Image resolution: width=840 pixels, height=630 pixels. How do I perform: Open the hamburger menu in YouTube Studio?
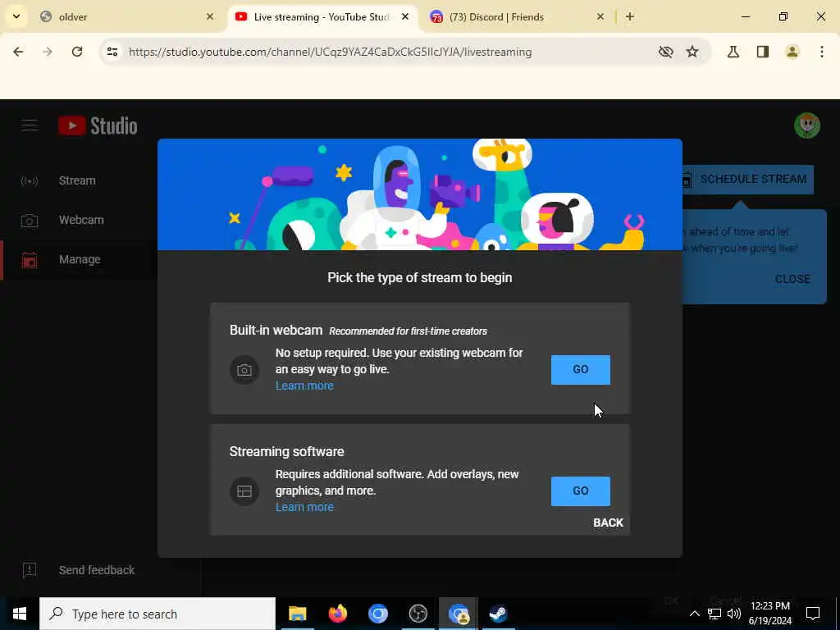[x=30, y=126]
